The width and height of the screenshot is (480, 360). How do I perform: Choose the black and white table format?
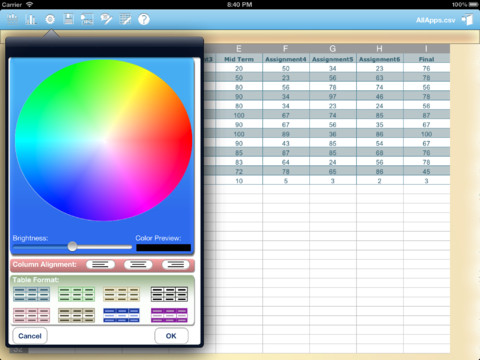tap(169, 294)
